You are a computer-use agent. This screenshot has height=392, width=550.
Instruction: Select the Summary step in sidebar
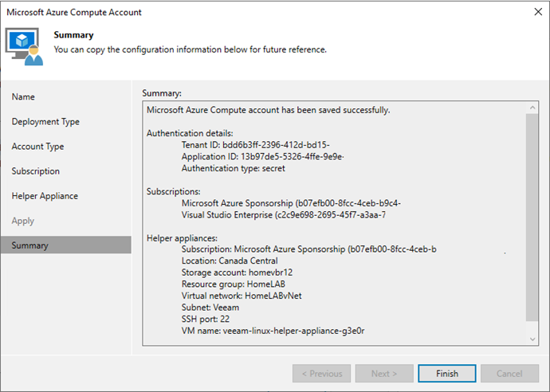[x=66, y=245]
